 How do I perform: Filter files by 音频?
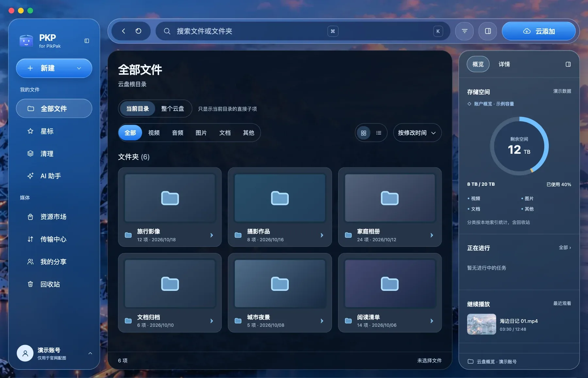tap(178, 133)
